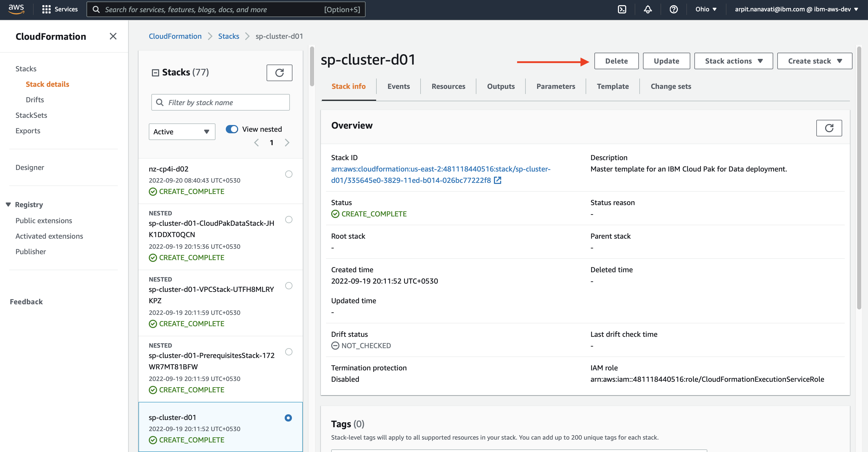The height and width of the screenshot is (452, 868).
Task: Refresh the Stacks list
Action: [279, 73]
